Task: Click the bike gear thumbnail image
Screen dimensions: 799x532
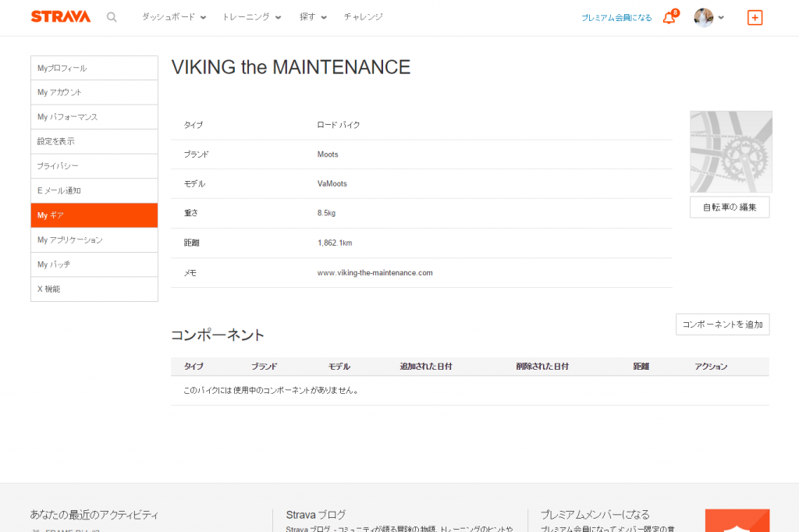Action: tap(730, 151)
